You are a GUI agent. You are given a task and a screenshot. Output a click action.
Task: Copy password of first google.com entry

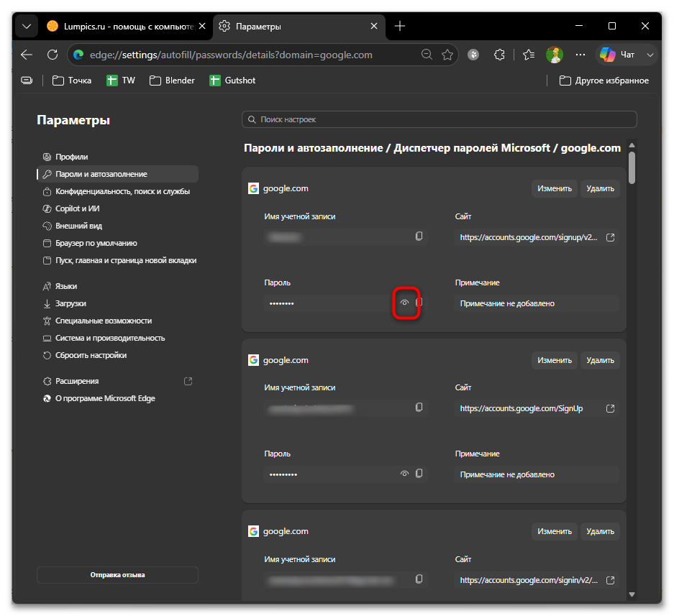[419, 303]
